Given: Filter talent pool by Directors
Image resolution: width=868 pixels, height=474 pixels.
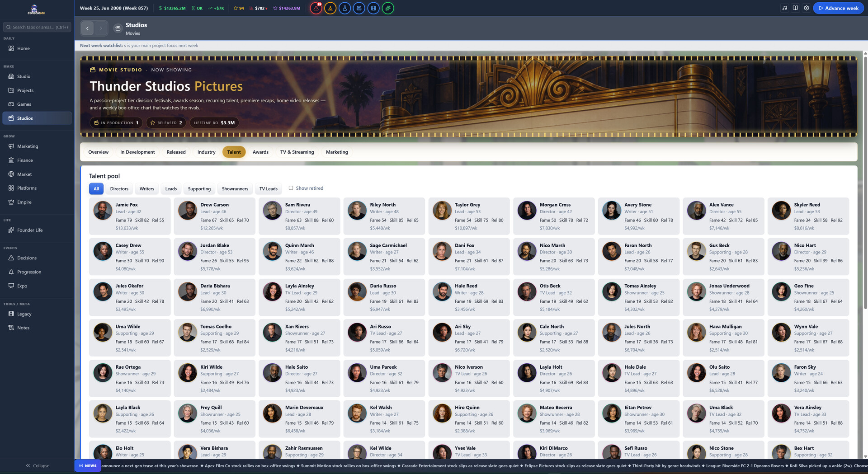Looking at the screenshot, I should tap(119, 189).
